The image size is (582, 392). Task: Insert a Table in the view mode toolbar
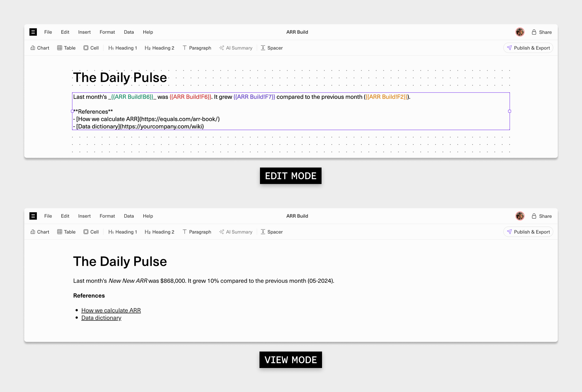pos(66,232)
